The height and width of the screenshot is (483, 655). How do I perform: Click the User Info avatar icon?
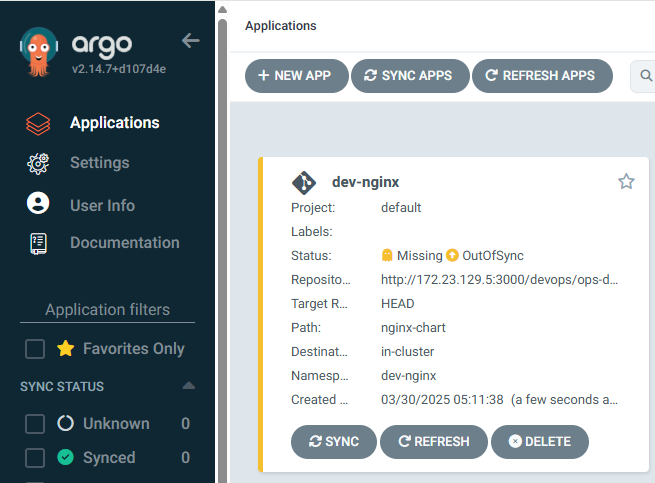tap(38, 203)
